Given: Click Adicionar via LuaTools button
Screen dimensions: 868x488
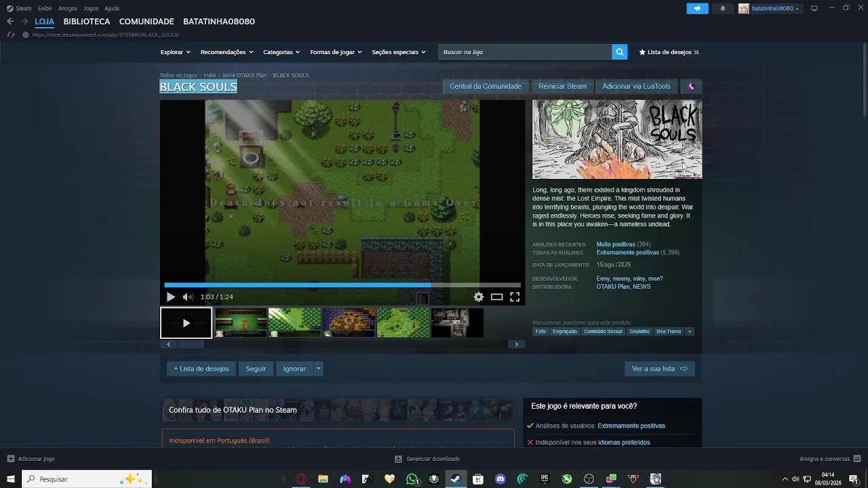Looking at the screenshot, I should click(x=636, y=86).
